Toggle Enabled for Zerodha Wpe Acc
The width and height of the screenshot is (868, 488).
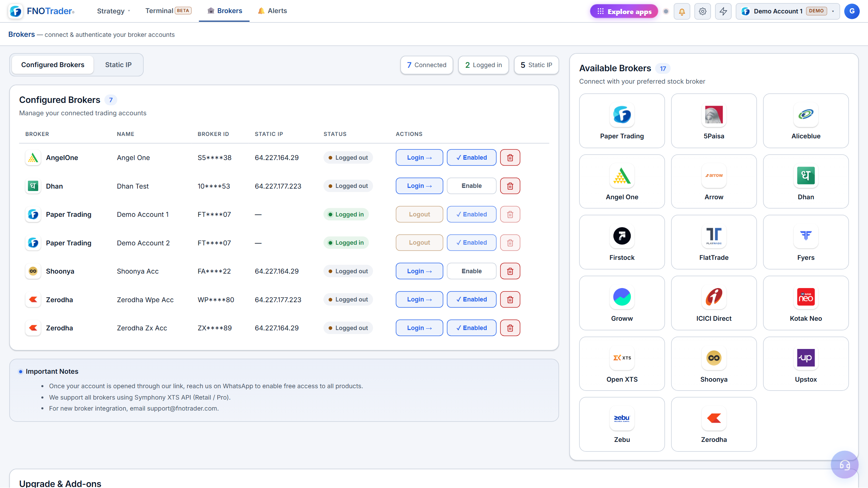tap(472, 299)
